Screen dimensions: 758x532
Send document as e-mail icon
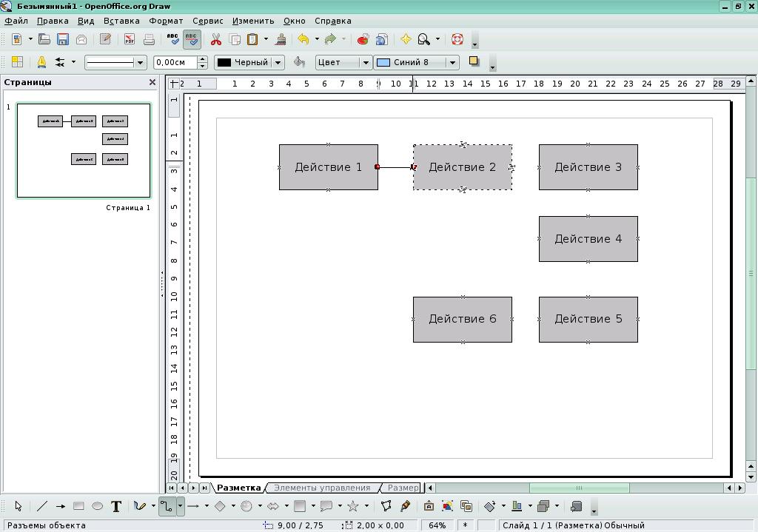coord(81,39)
